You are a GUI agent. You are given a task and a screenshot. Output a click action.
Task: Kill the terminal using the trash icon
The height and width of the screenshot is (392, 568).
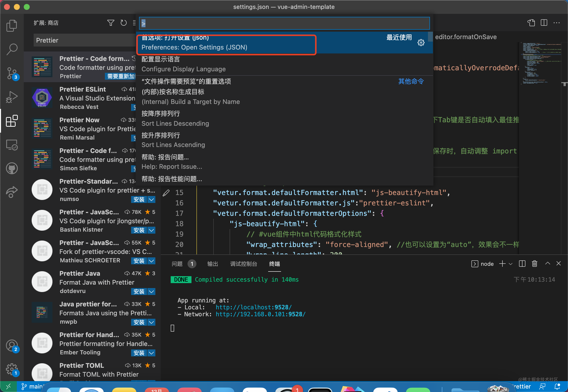click(x=534, y=264)
